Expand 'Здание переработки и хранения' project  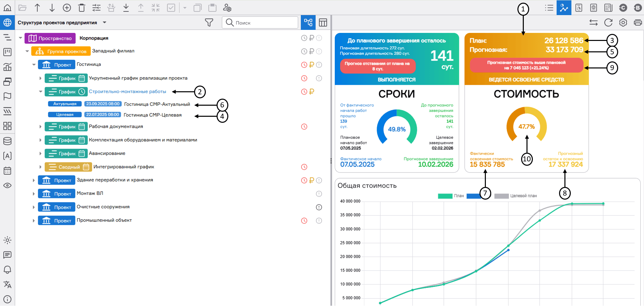tap(34, 181)
